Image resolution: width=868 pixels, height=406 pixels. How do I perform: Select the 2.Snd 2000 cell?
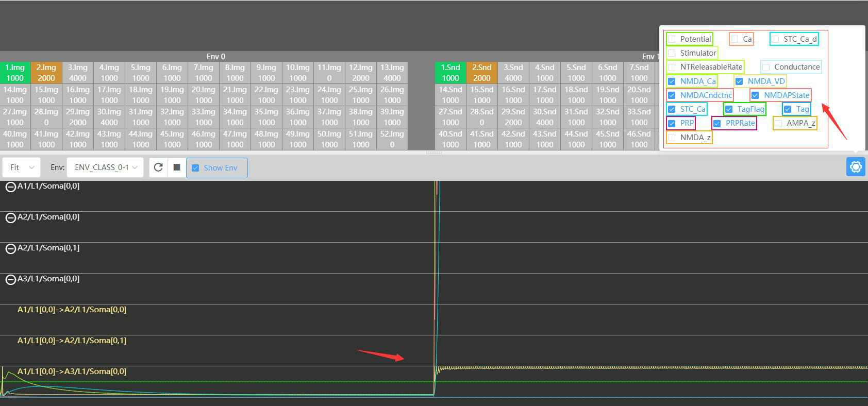[482, 73]
